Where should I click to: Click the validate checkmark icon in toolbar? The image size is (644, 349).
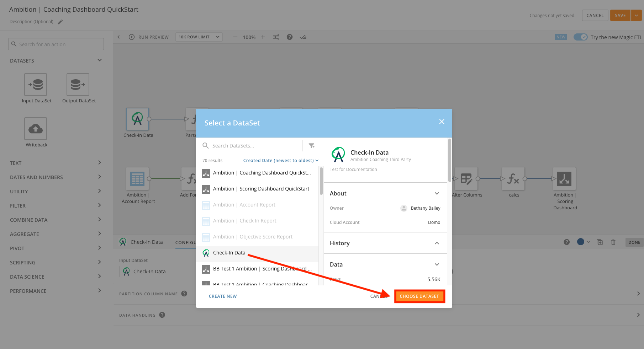[x=303, y=37]
